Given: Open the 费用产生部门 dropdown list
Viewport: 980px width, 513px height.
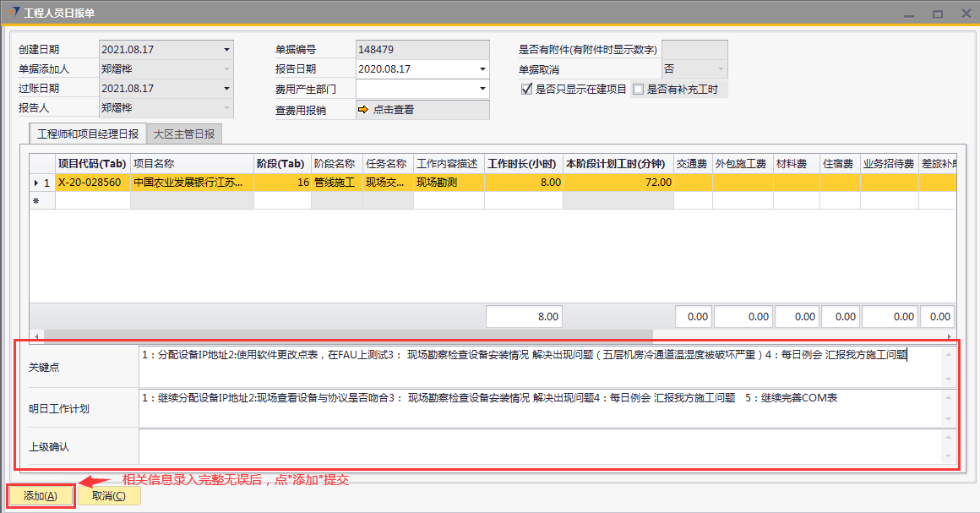Looking at the screenshot, I should (482, 89).
